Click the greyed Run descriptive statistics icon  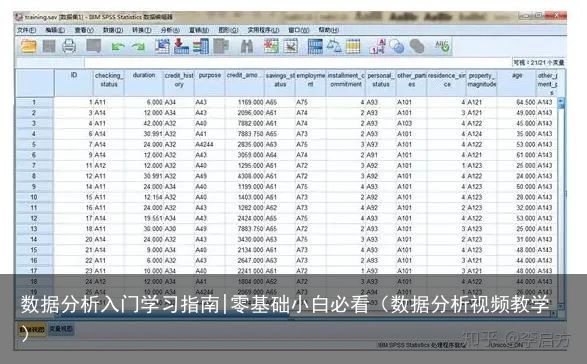[x=221, y=46]
